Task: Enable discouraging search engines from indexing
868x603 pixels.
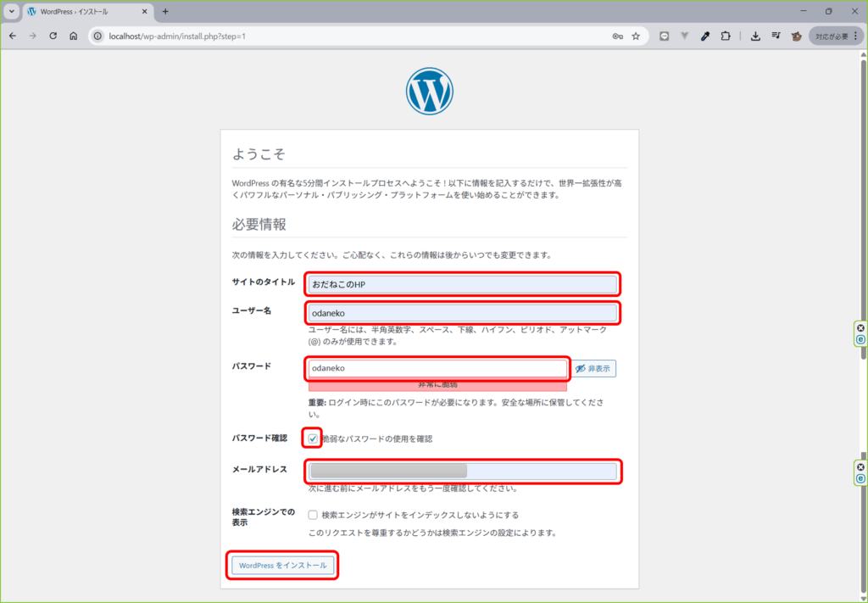Action: [x=313, y=515]
